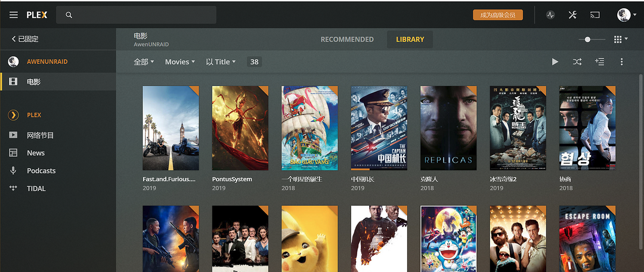This screenshot has height=272, width=644.
Task: Click the Add to playlist icon
Action: 599,61
